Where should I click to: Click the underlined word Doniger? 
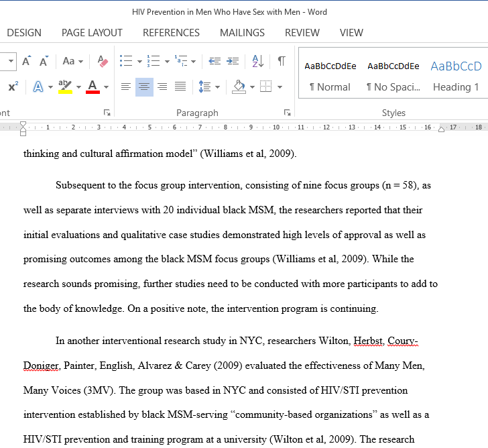[x=40, y=366]
